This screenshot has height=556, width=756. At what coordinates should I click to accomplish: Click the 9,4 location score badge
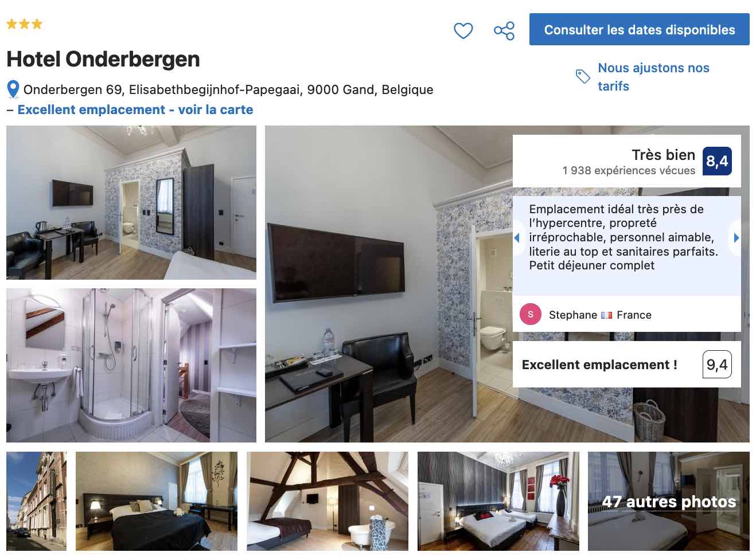717,365
